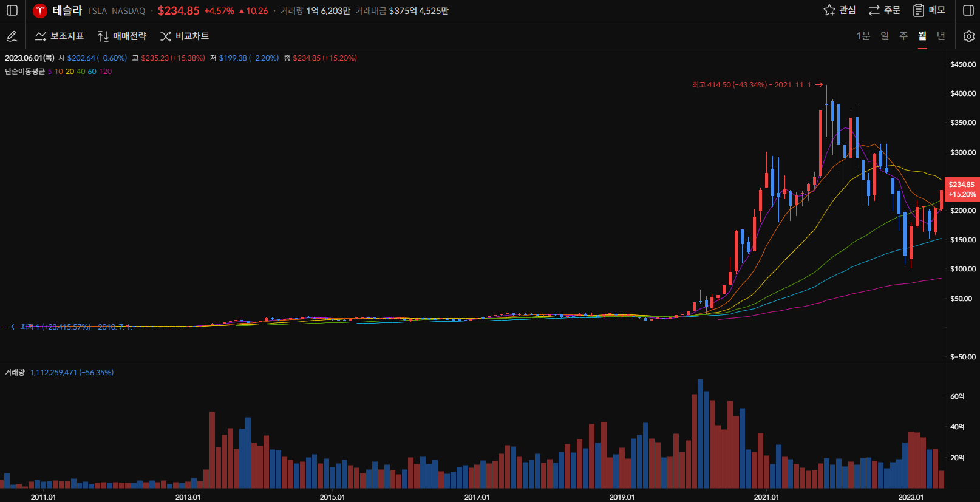Click the 2021.01 date axis label
Viewport: 980px width, 502px height.
[x=766, y=497]
